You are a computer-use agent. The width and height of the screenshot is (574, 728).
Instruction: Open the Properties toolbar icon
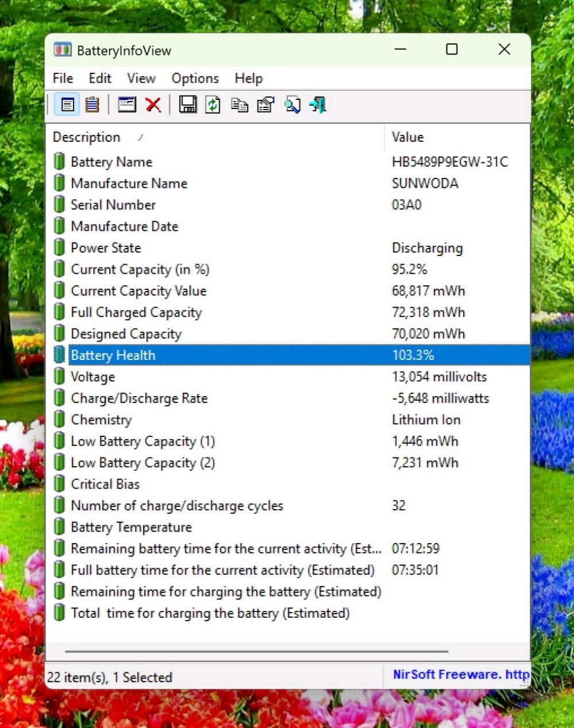pos(265,105)
